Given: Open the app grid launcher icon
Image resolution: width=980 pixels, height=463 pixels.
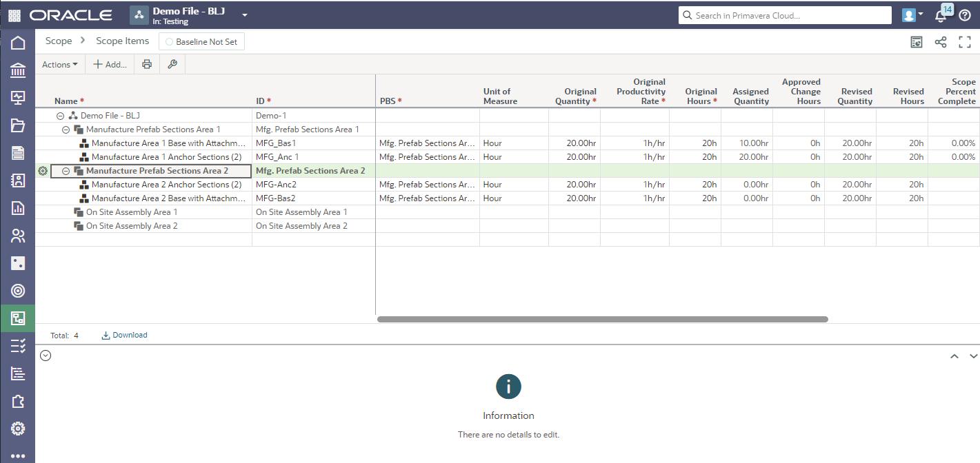Looking at the screenshot, I should point(14,15).
